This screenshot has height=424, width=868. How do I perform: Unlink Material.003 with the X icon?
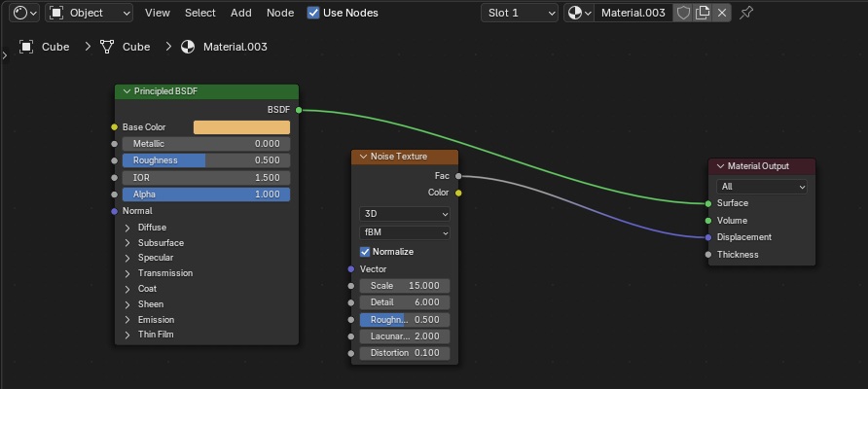[x=721, y=13]
